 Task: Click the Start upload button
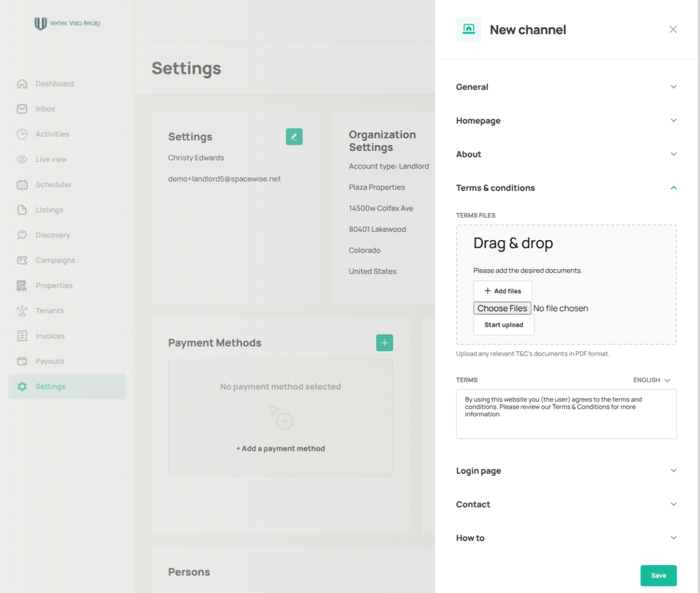[x=504, y=325]
